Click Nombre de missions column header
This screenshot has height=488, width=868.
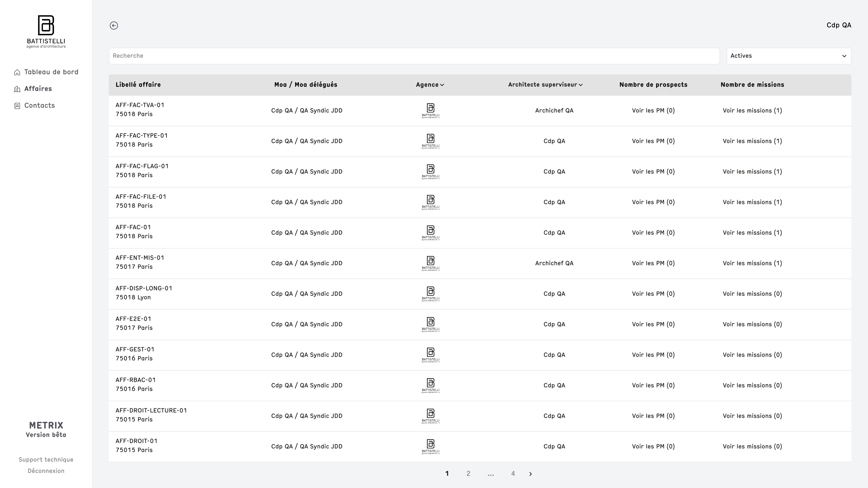pyautogui.click(x=752, y=85)
